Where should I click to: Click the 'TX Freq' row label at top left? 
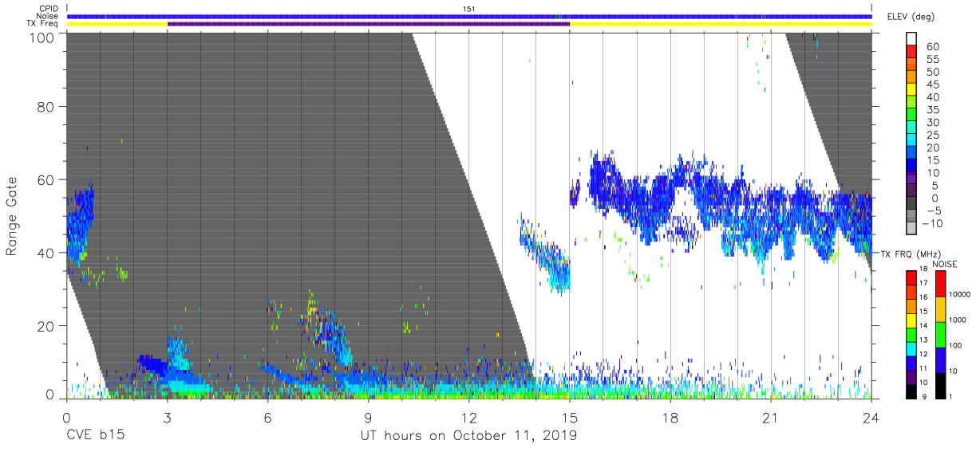point(43,24)
